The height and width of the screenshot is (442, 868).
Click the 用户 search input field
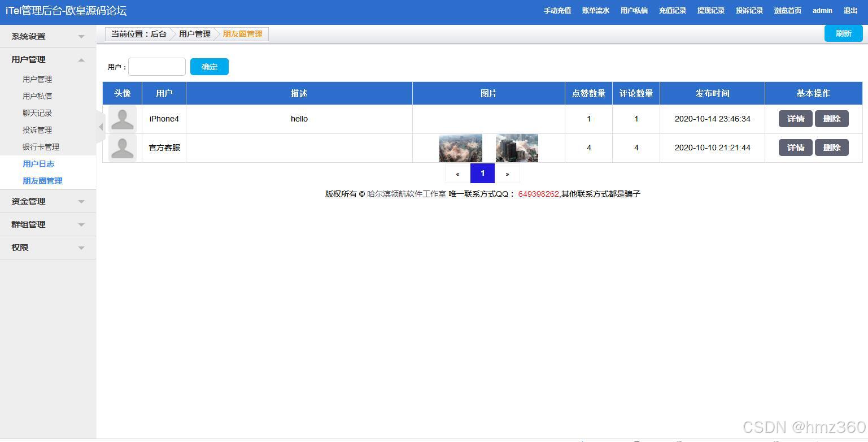157,66
